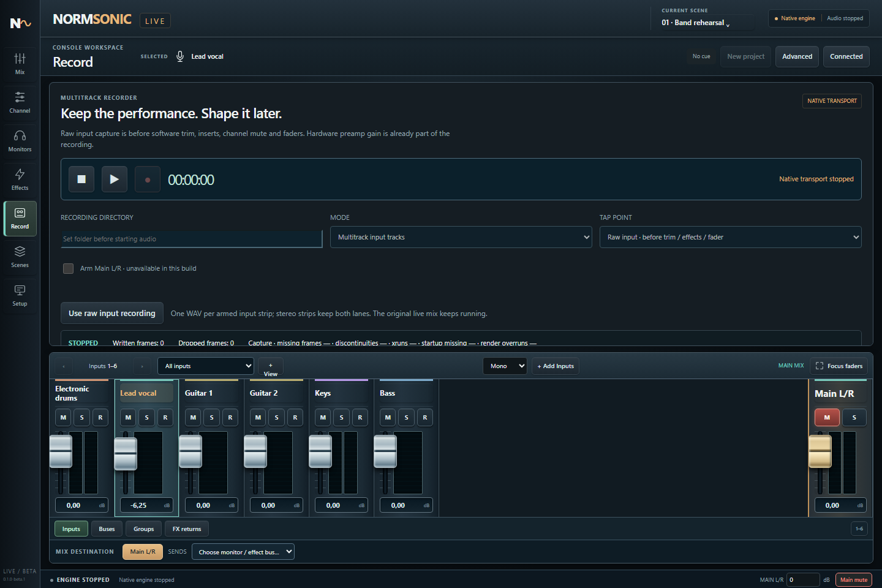Open the Mix sidebar section
Image resolution: width=882 pixels, height=588 pixels.
(20, 63)
